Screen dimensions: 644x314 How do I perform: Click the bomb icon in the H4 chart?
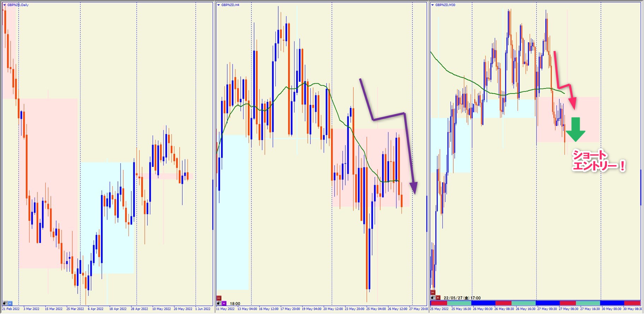(219, 303)
